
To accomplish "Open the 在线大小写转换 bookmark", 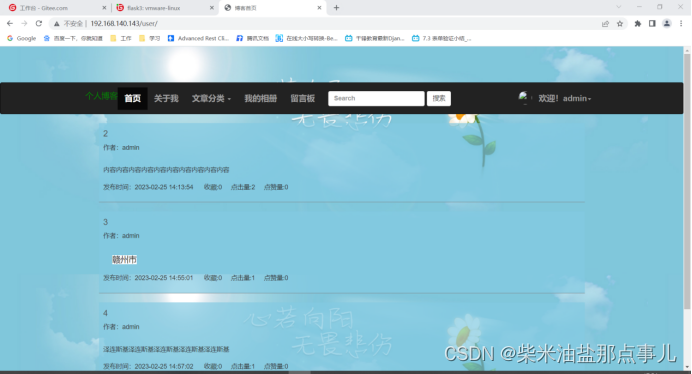I will [306, 38].
